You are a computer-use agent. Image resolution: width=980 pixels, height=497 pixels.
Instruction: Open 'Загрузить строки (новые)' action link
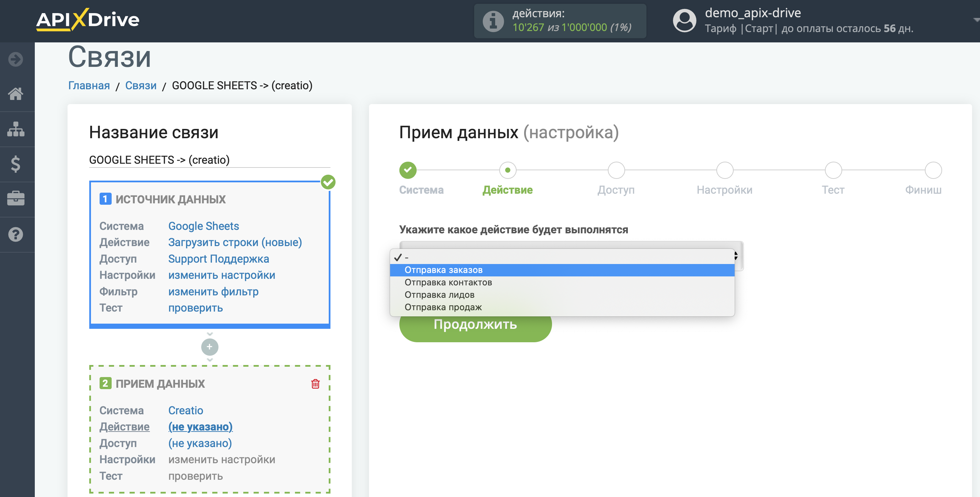tap(235, 242)
